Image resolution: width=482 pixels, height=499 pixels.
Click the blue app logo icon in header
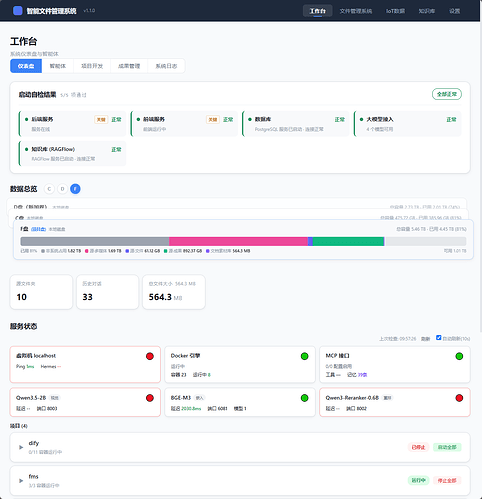(17, 11)
